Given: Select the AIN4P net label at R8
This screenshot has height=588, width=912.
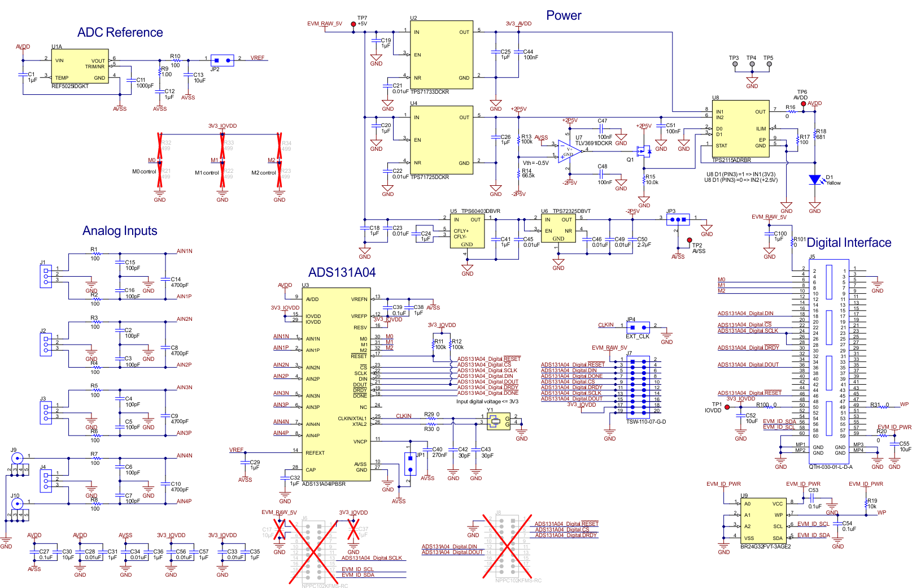Looking at the screenshot, I should click(184, 501).
